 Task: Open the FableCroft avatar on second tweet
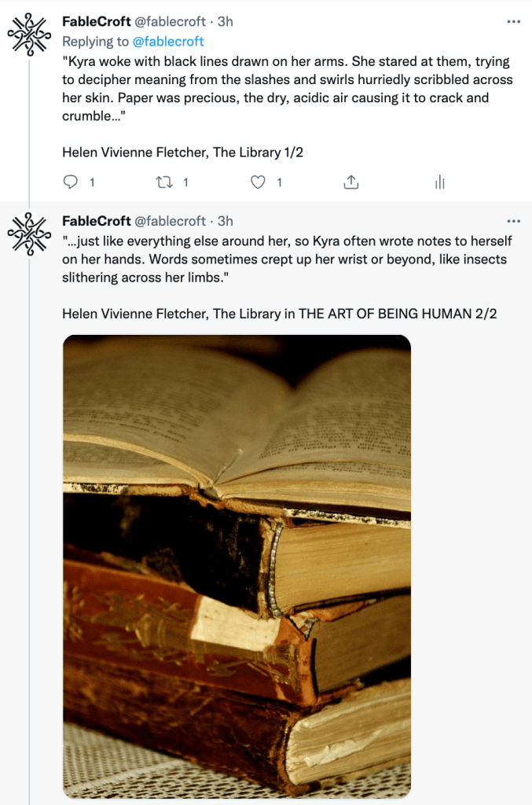(x=29, y=234)
